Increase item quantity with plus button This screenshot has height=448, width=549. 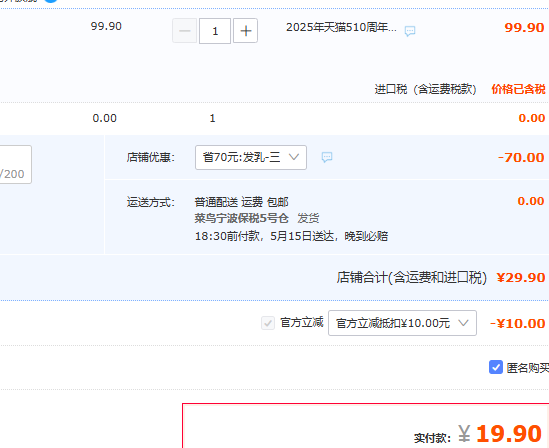pos(245,31)
